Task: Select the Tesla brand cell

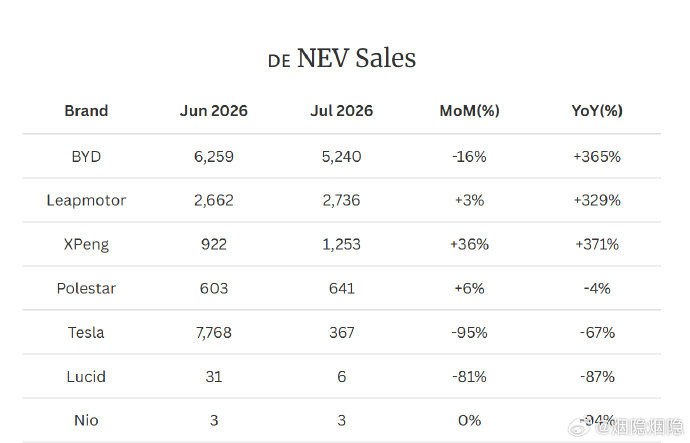Action: (x=86, y=333)
